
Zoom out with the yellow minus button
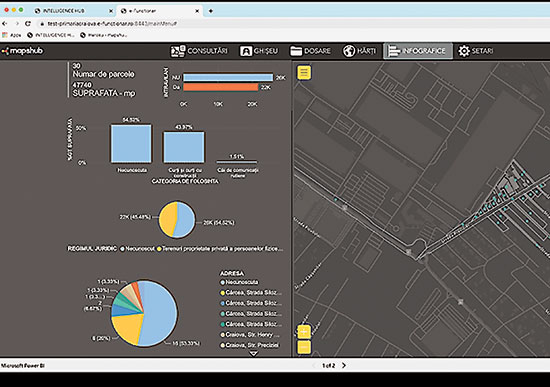pos(304,347)
